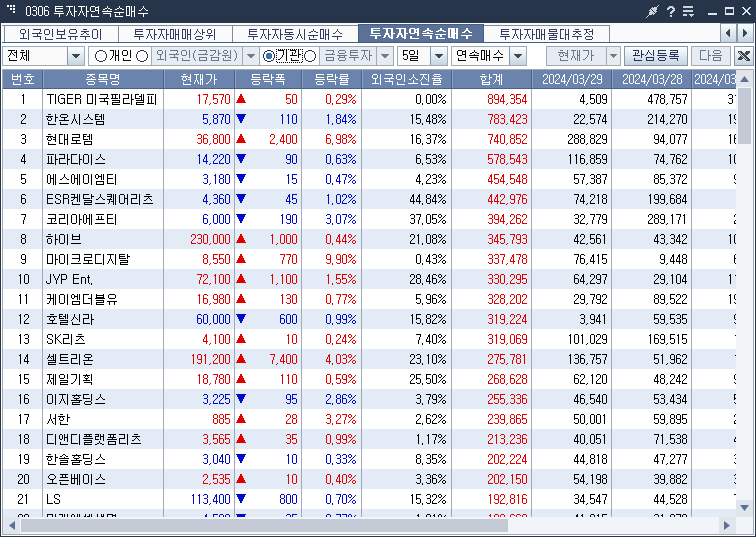Sort by 합계 column header
Screen dimensions: 756x537
[491, 79]
